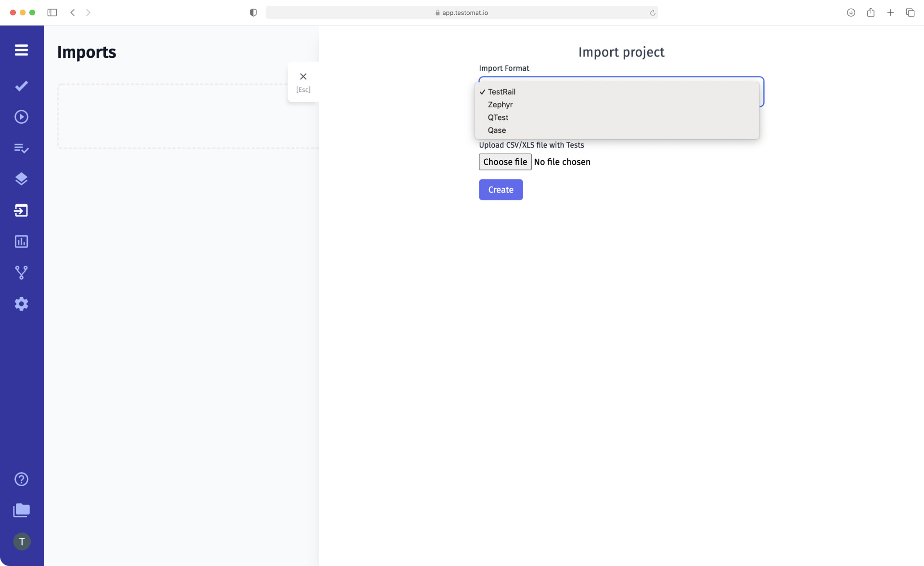Click the integrations/branch icon in sidebar
The height and width of the screenshot is (566, 924).
click(x=21, y=272)
